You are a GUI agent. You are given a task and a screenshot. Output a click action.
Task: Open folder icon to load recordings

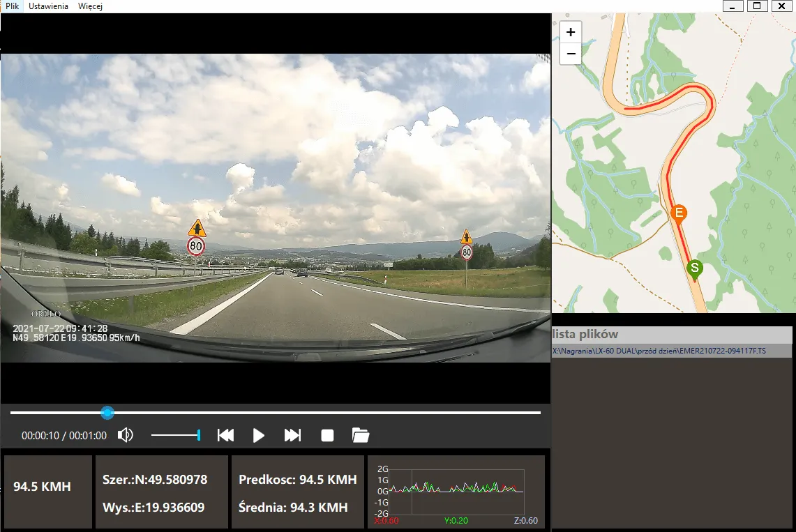click(x=360, y=436)
